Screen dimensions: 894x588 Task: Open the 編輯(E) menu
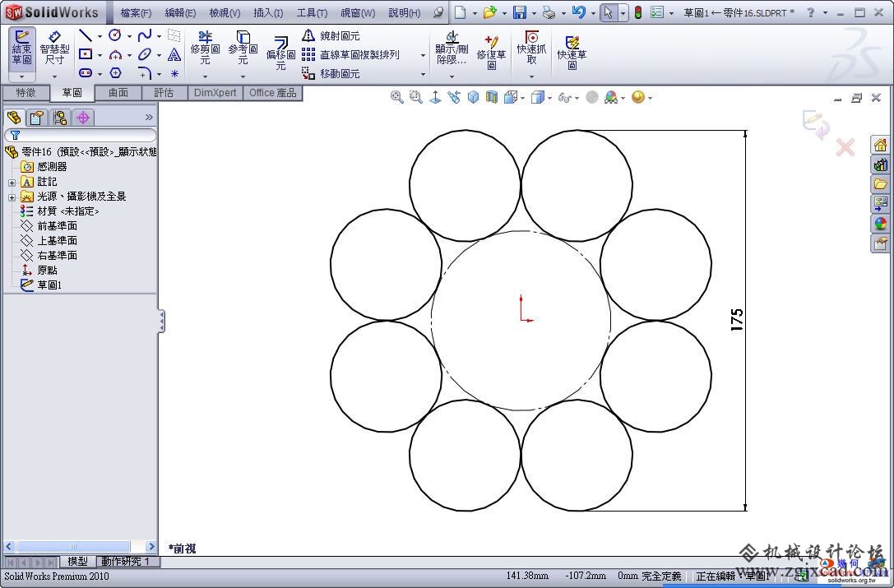pyautogui.click(x=180, y=12)
